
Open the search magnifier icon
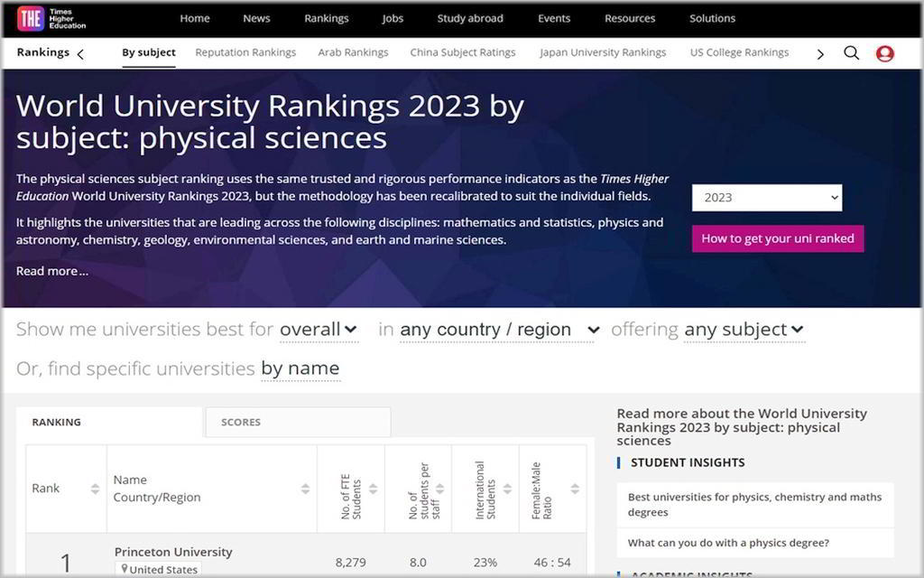pyautogui.click(x=851, y=53)
